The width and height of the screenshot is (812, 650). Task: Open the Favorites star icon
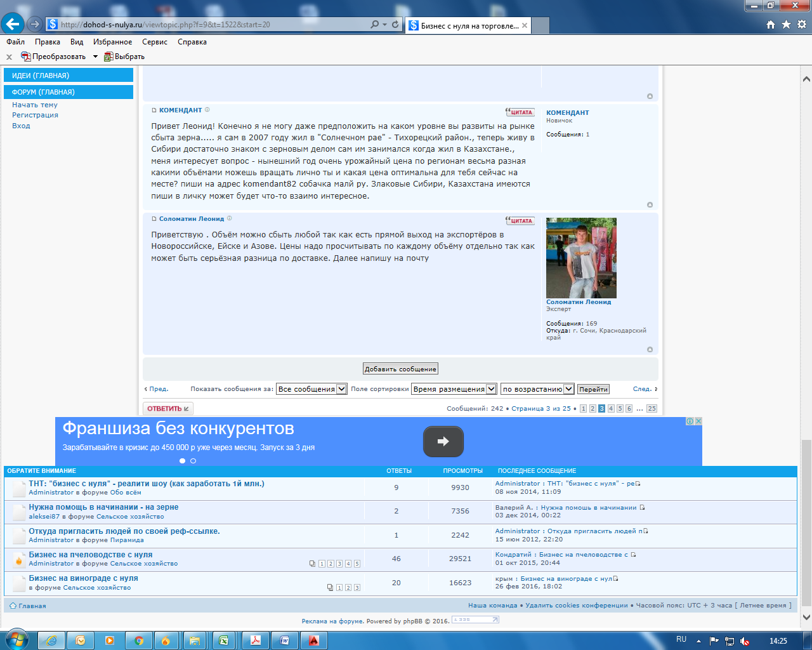pyautogui.click(x=786, y=24)
